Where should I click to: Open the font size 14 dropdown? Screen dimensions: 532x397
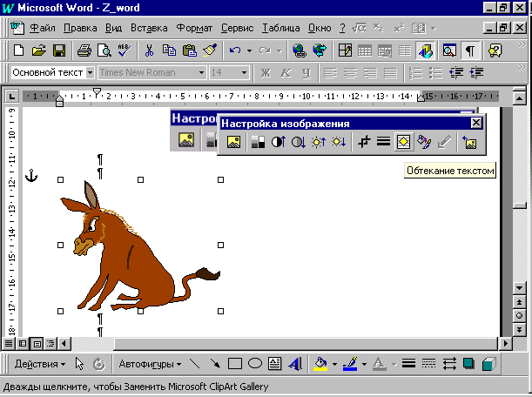(x=244, y=72)
